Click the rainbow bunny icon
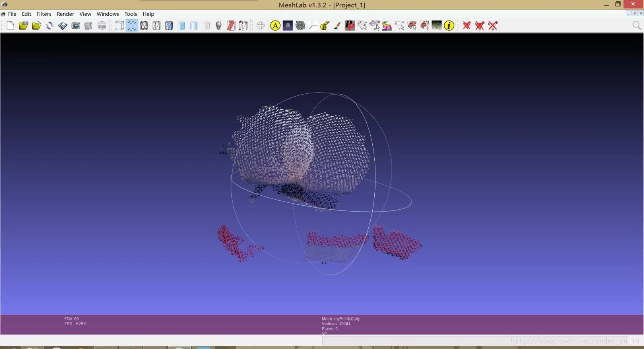This screenshot has height=349, width=644. [x=387, y=26]
